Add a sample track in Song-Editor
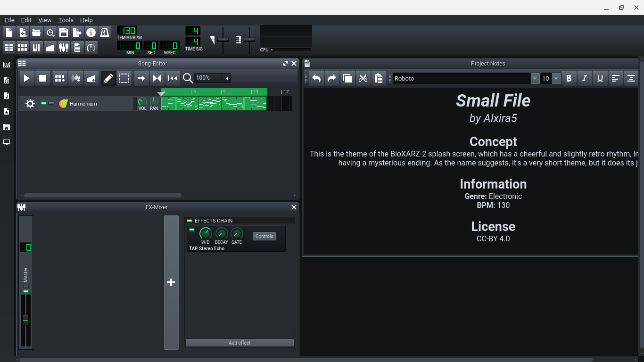The height and width of the screenshot is (362, 644). [x=75, y=78]
